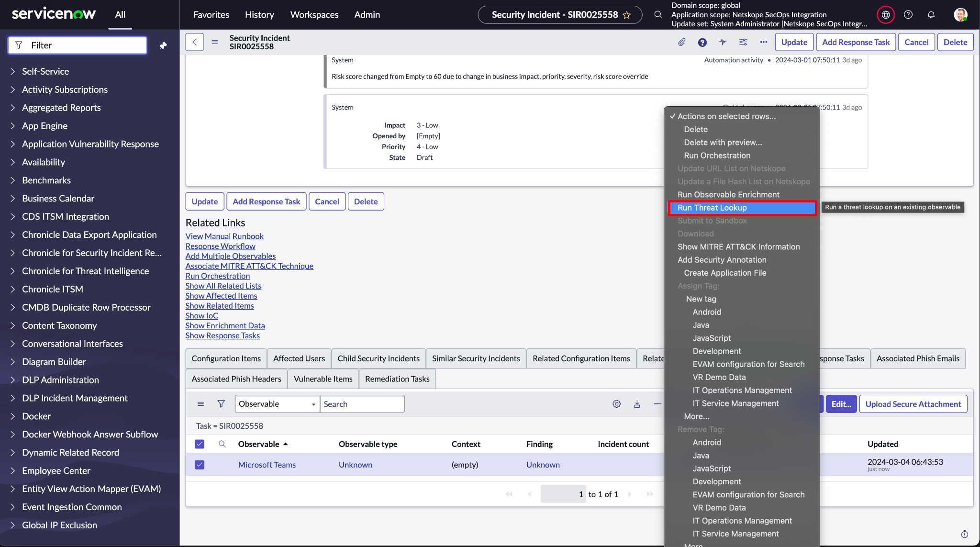The height and width of the screenshot is (547, 980).
Task: Switch to the Affected Users tab
Action: click(299, 358)
